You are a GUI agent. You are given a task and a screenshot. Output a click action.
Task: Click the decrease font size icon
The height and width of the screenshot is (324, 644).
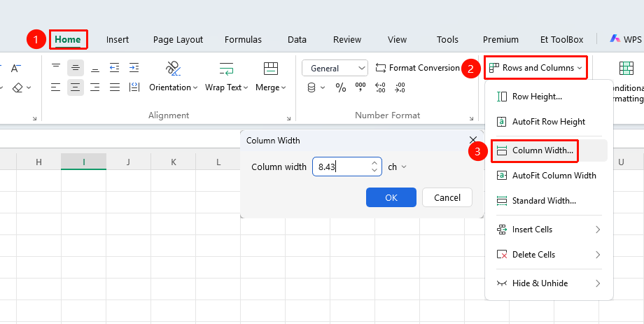click(x=15, y=68)
